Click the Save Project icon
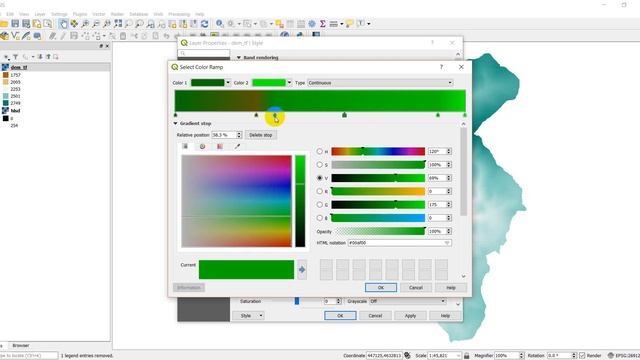640x360 pixels. (15, 24)
